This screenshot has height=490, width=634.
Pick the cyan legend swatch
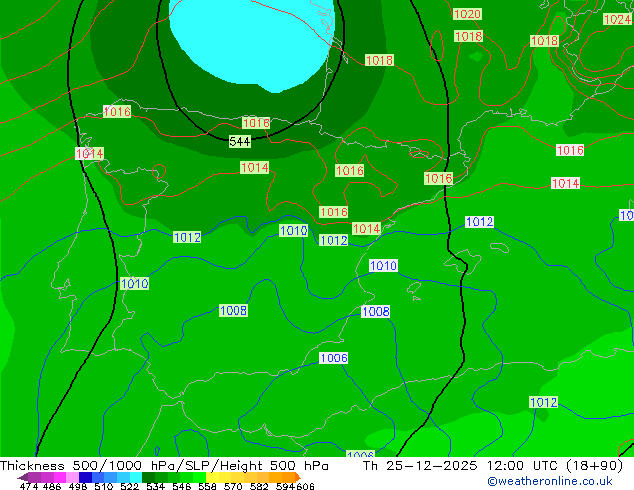[x=135, y=477]
